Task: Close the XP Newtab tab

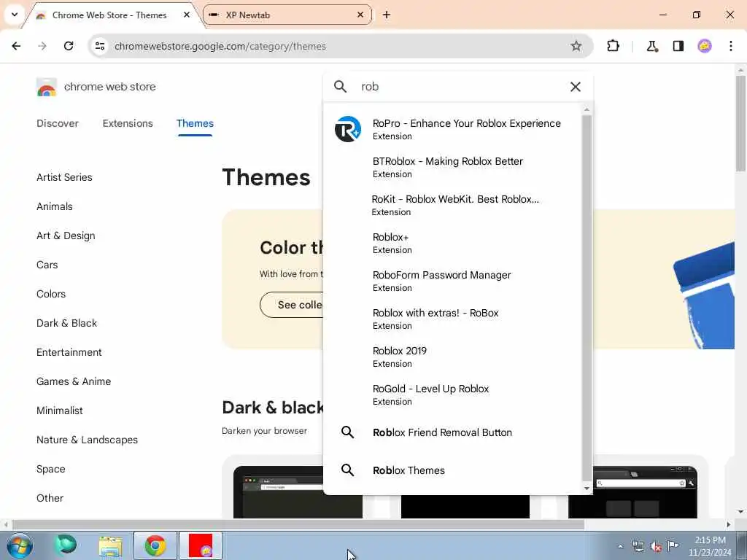Action: coord(360,15)
